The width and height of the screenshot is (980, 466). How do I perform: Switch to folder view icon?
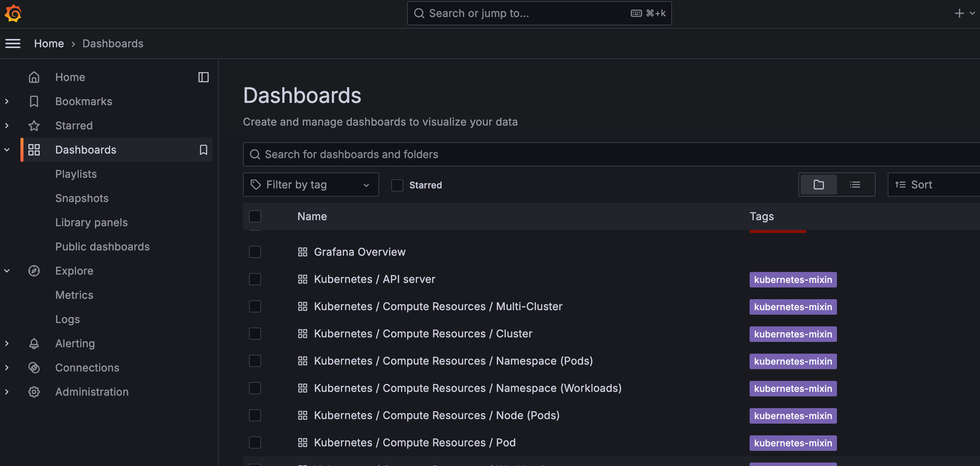point(819,185)
